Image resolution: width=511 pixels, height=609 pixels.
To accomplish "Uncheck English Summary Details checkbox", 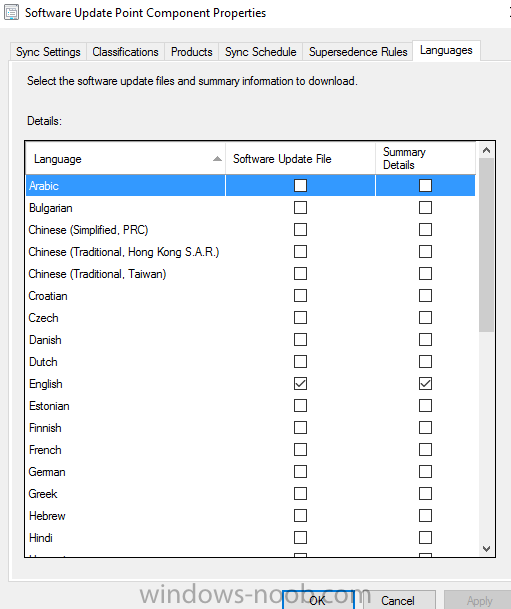I will 425,384.
